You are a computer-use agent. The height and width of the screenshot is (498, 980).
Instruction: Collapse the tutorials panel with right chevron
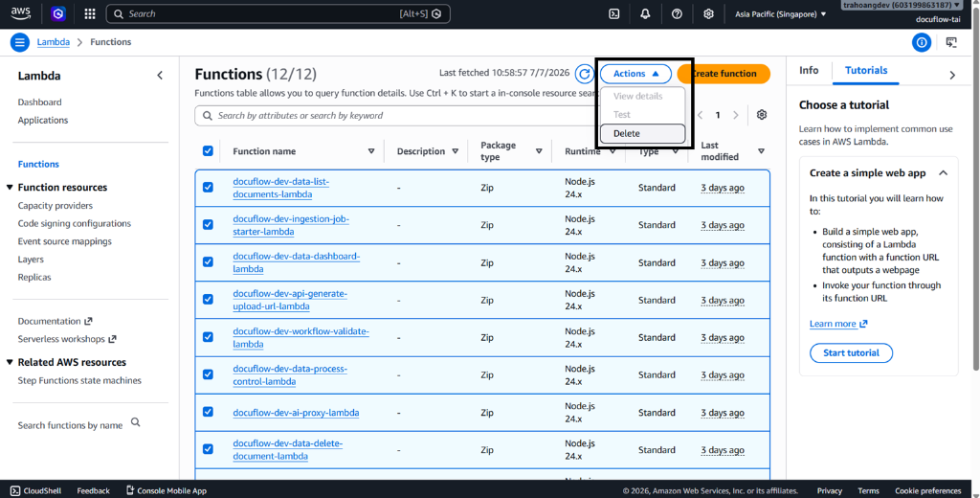[x=952, y=75]
